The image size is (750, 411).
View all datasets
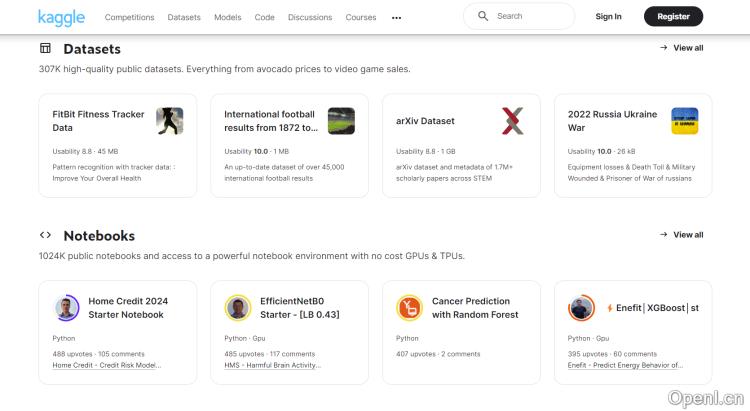tap(681, 48)
